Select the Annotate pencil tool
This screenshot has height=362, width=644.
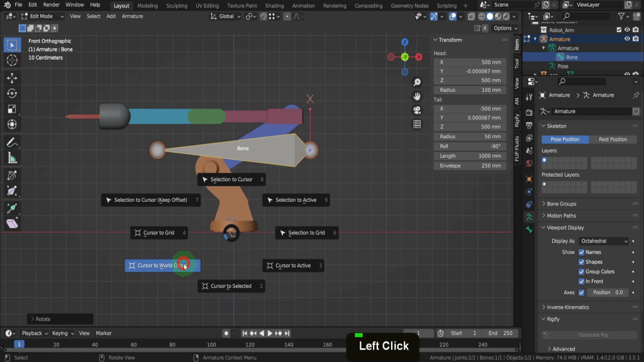12,142
